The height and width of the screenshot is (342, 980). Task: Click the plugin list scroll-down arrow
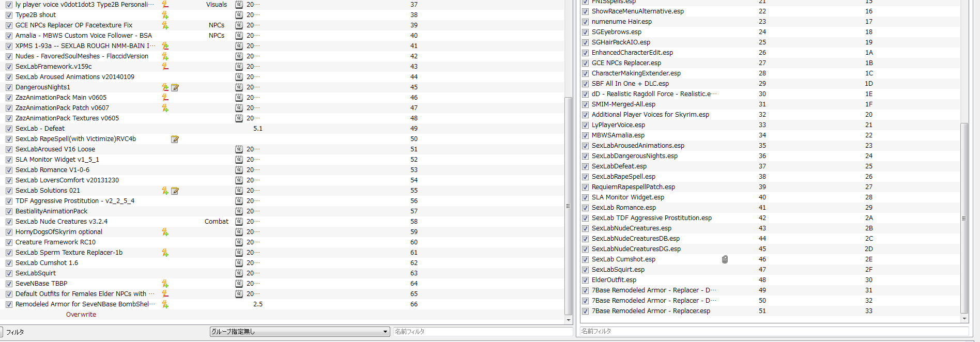pos(964,319)
